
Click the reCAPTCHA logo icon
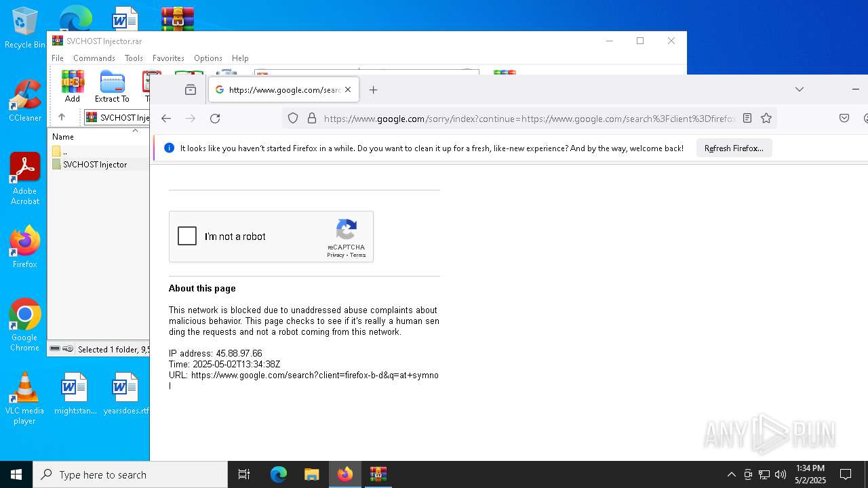coord(347,230)
